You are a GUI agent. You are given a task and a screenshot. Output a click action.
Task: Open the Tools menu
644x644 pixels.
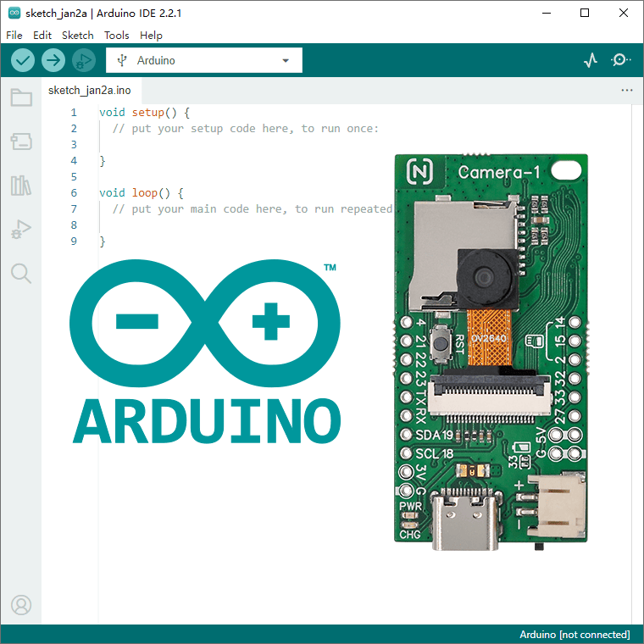tap(117, 36)
